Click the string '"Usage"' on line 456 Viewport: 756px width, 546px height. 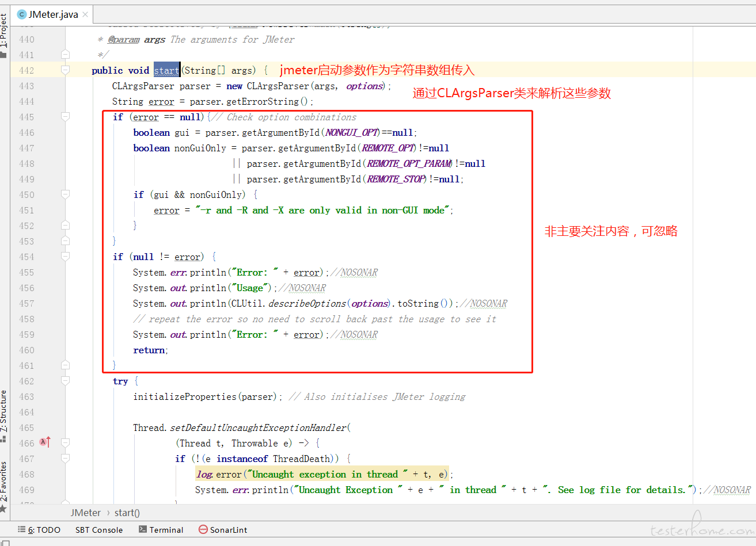pos(250,288)
